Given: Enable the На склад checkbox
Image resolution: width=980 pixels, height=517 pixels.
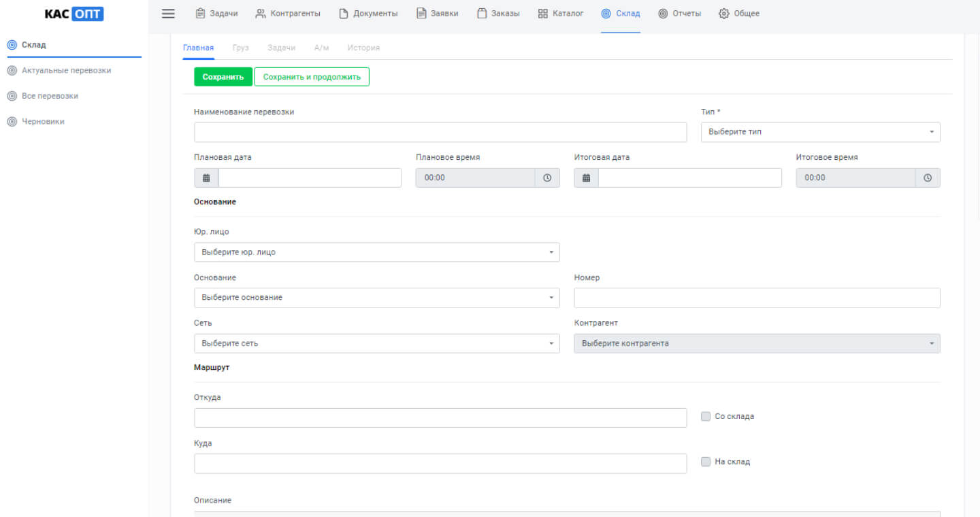Looking at the screenshot, I should tap(706, 461).
